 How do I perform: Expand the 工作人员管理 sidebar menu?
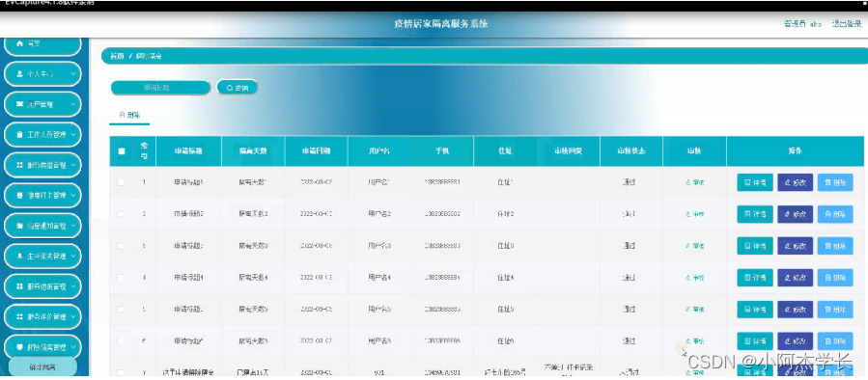point(42,134)
